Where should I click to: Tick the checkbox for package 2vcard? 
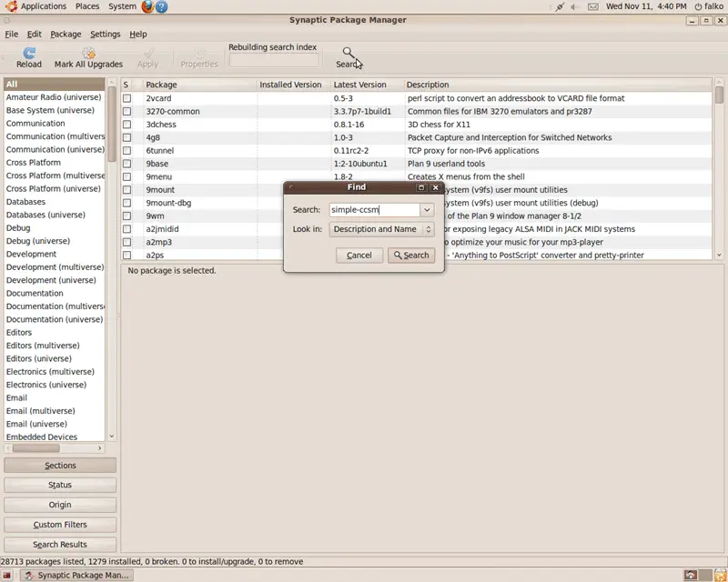(x=126, y=98)
